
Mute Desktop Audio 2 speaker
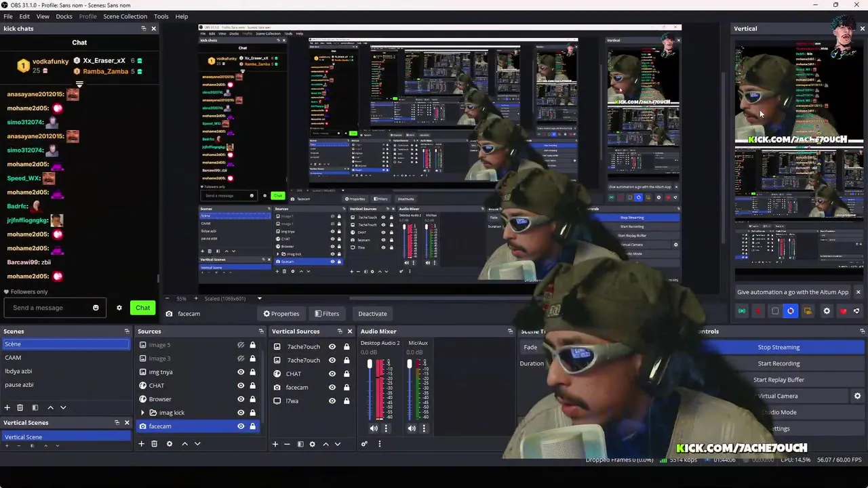tap(374, 428)
